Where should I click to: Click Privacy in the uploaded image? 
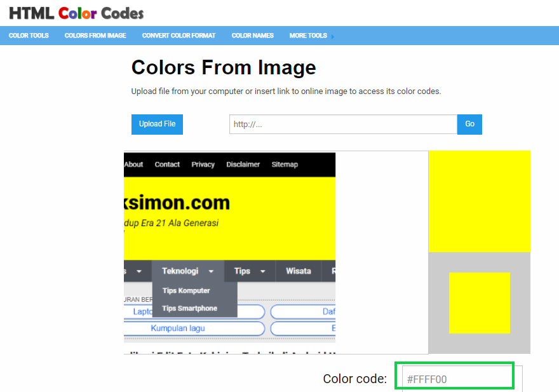point(203,165)
